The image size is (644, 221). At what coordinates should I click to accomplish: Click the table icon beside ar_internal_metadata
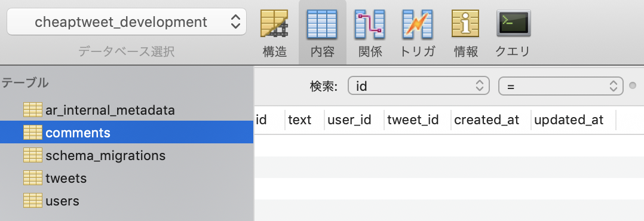(x=33, y=110)
